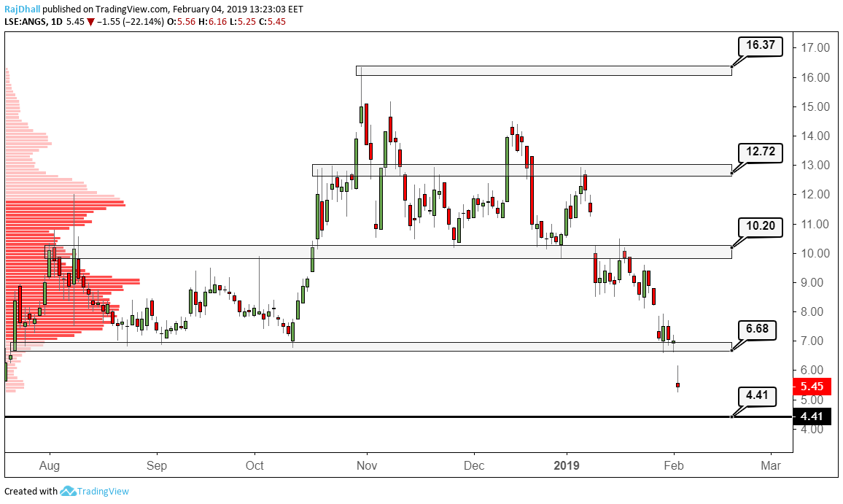The image size is (843, 504).
Task: Click the 12.00 price axis label
Action: (x=815, y=195)
